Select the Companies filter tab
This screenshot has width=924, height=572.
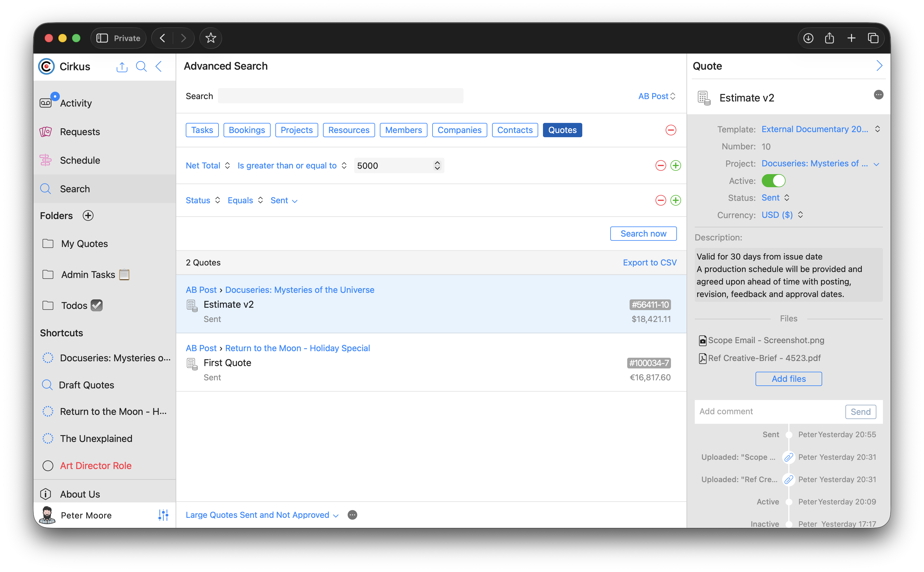click(459, 130)
